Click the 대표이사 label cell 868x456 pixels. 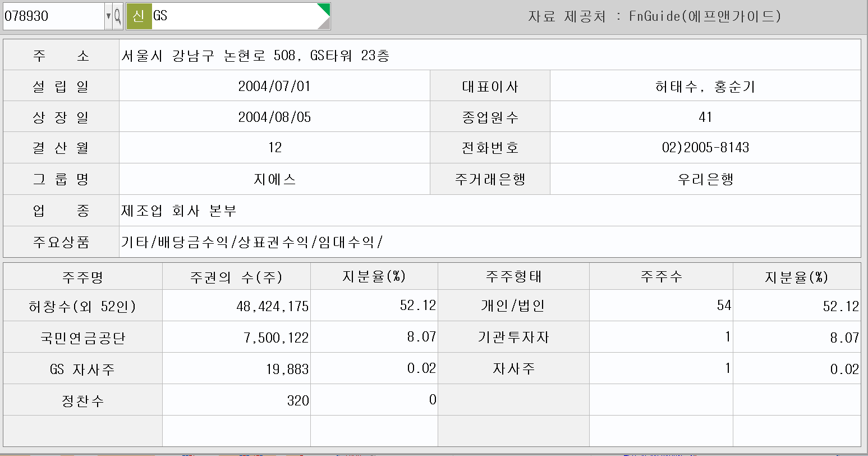490,86
